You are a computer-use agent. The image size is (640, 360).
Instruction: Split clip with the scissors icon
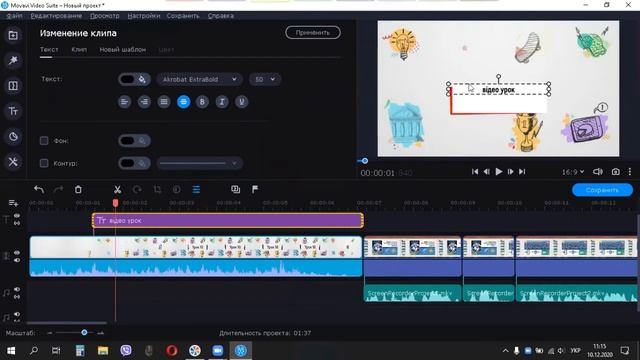(117, 189)
